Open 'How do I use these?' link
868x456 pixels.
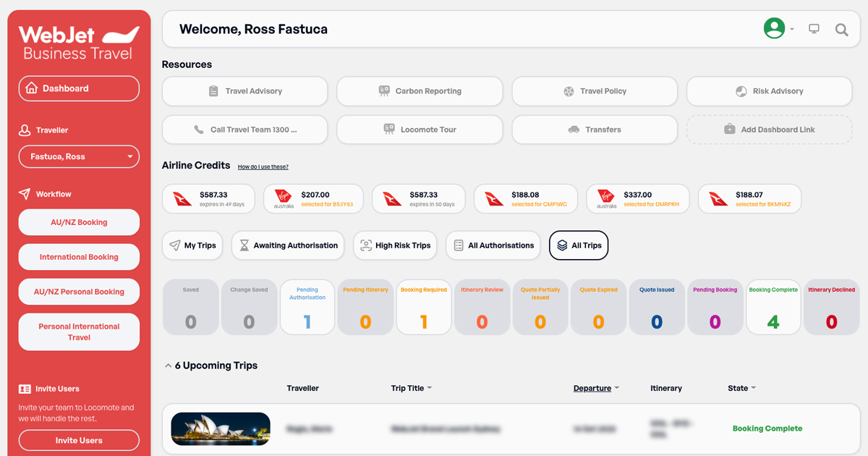[x=263, y=166]
